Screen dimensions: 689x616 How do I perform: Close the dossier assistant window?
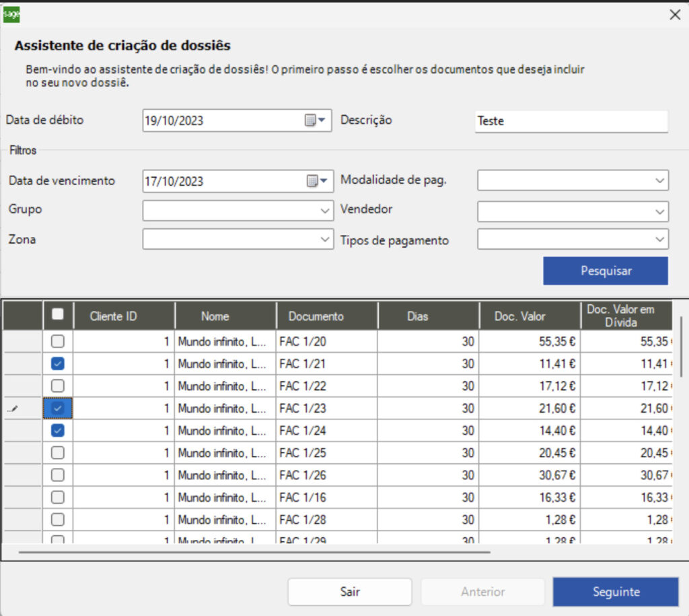click(675, 15)
